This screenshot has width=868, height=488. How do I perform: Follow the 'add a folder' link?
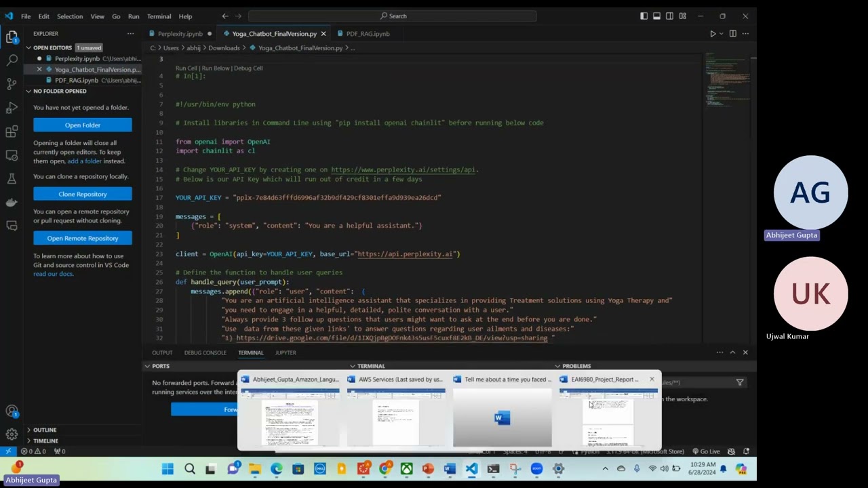pos(84,161)
